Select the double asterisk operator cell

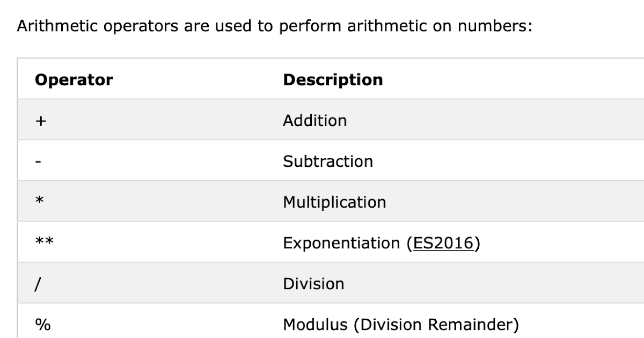click(43, 244)
